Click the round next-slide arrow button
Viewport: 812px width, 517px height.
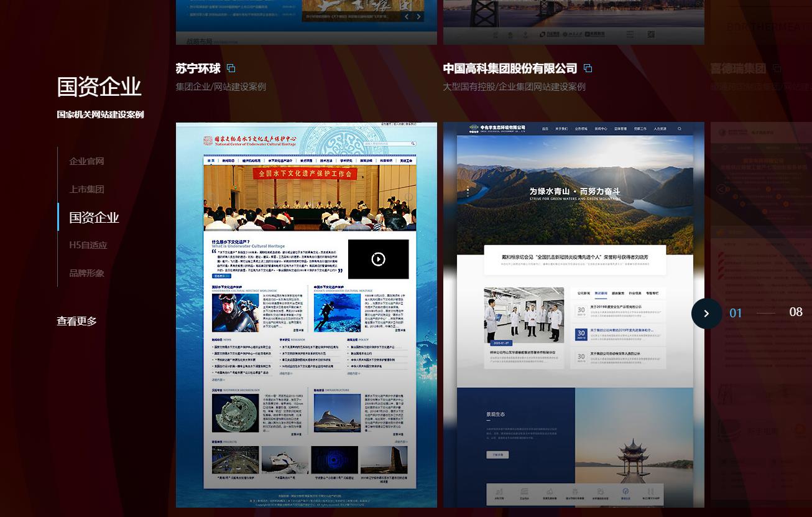706,314
